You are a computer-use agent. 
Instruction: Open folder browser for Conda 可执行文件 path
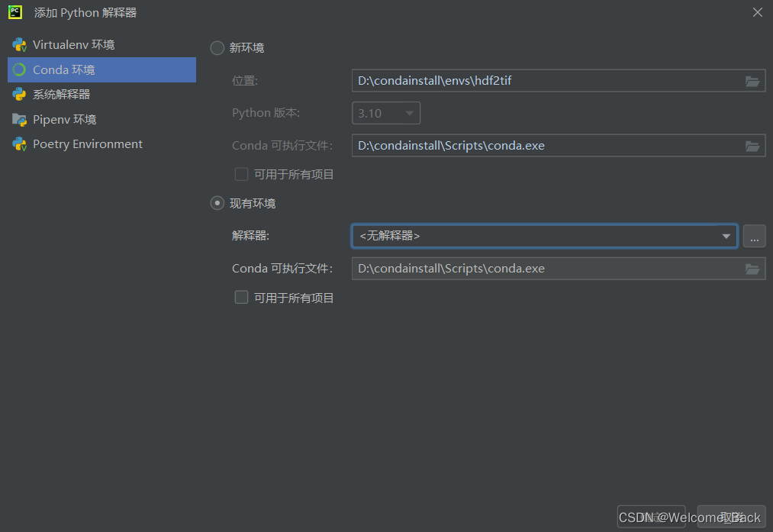click(752, 145)
